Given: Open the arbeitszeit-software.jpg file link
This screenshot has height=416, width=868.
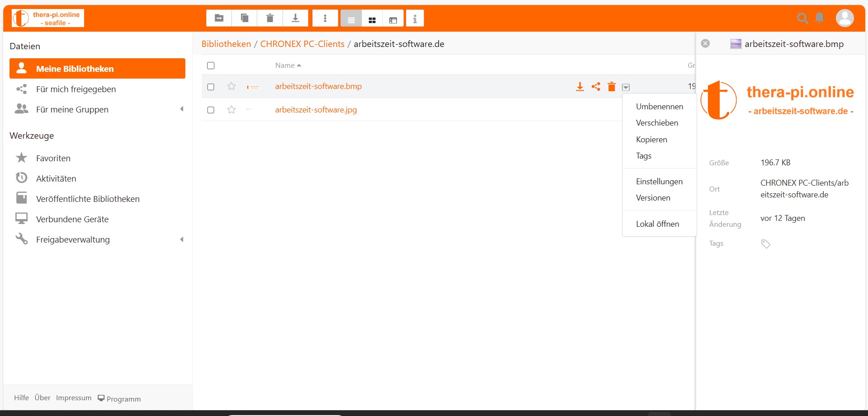Looking at the screenshot, I should (x=316, y=110).
